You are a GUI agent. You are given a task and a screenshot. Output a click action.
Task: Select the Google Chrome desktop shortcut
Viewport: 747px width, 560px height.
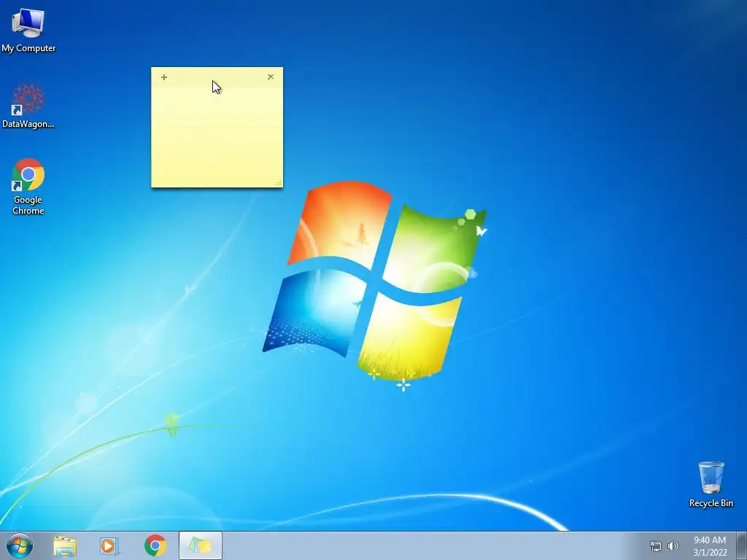pyautogui.click(x=28, y=186)
